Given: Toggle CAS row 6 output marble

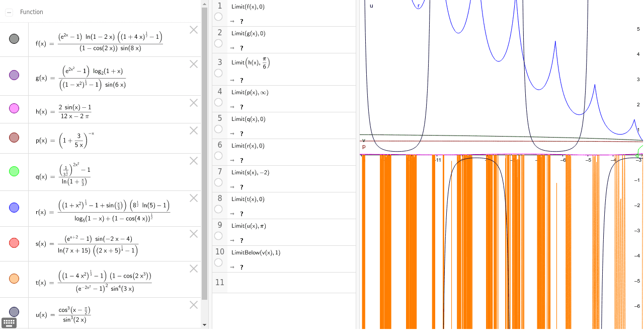Looking at the screenshot, I should pyautogui.click(x=218, y=156).
